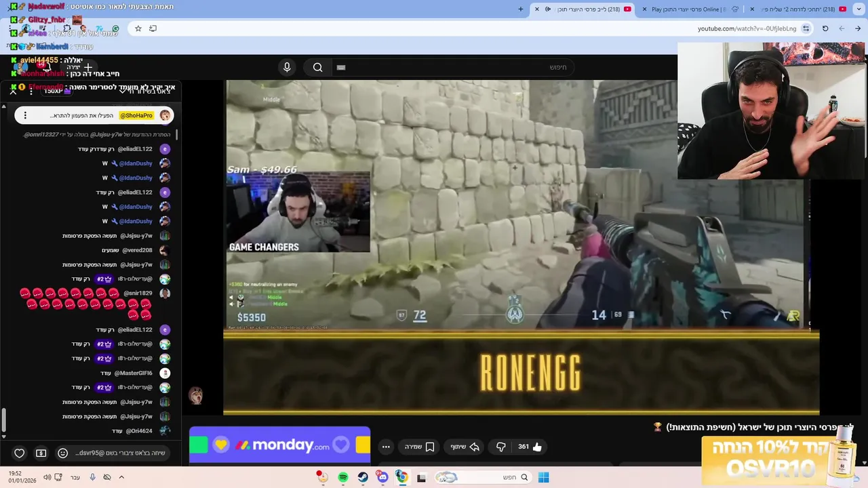The width and height of the screenshot is (868, 488).
Task: Click the network display icon in system tray
Action: pyautogui.click(x=59, y=477)
